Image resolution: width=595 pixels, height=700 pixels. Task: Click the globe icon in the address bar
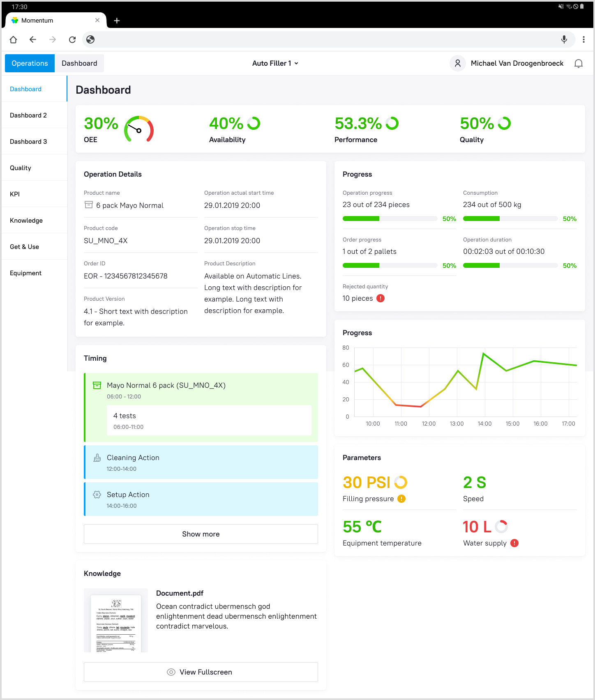point(90,39)
